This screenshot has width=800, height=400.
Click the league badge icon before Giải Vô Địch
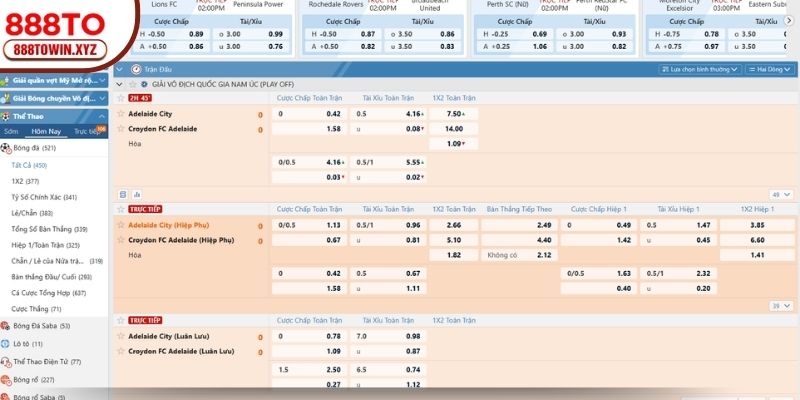(144, 84)
